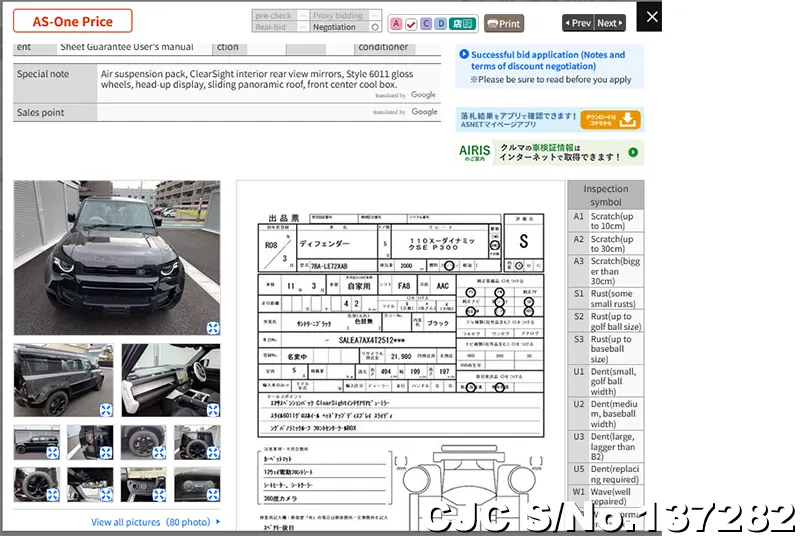Open the interior dashboard photo
The width and height of the screenshot is (800, 536).
(x=171, y=380)
